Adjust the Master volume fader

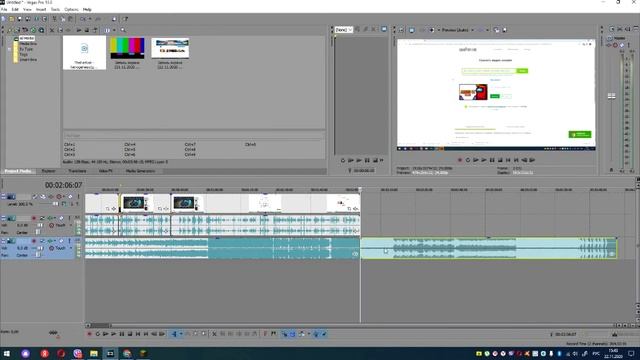(611, 96)
